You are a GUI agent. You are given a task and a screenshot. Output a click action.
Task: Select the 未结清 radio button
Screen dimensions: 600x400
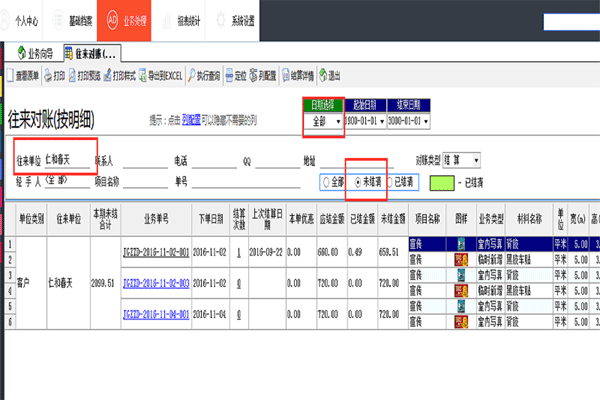[360, 183]
